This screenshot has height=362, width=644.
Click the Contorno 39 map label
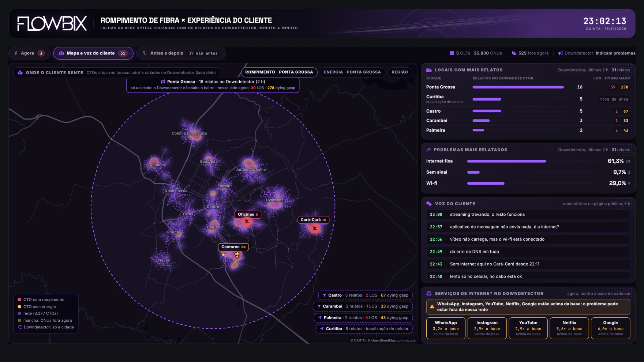click(233, 247)
